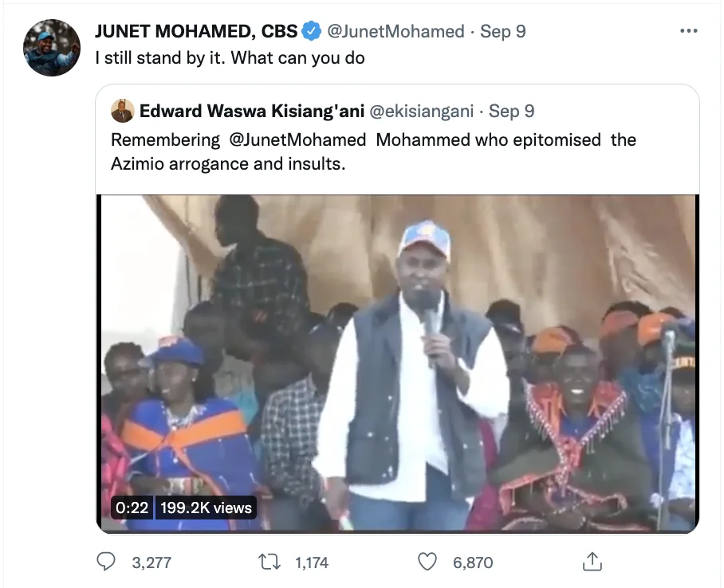Click the blue verified badge
724x588 pixels.
(x=312, y=31)
